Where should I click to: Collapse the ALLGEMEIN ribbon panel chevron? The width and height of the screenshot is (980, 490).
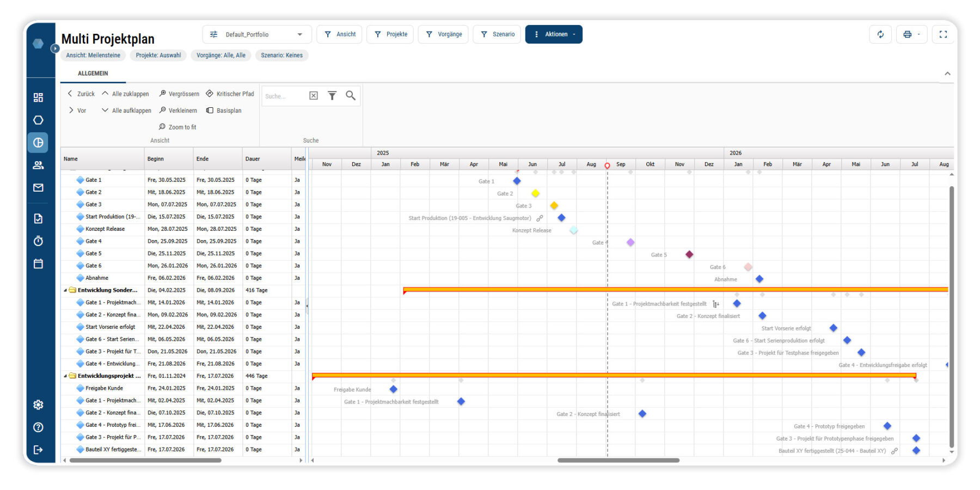click(x=947, y=73)
